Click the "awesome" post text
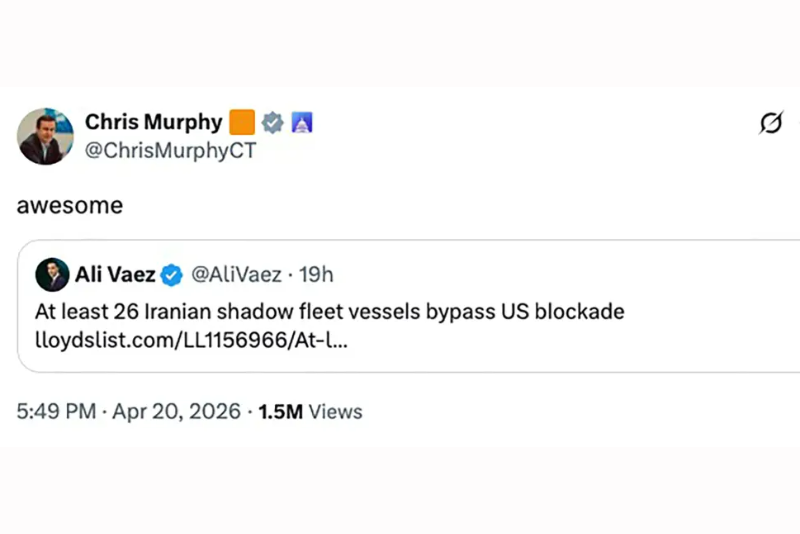The height and width of the screenshot is (534, 800). click(x=70, y=205)
